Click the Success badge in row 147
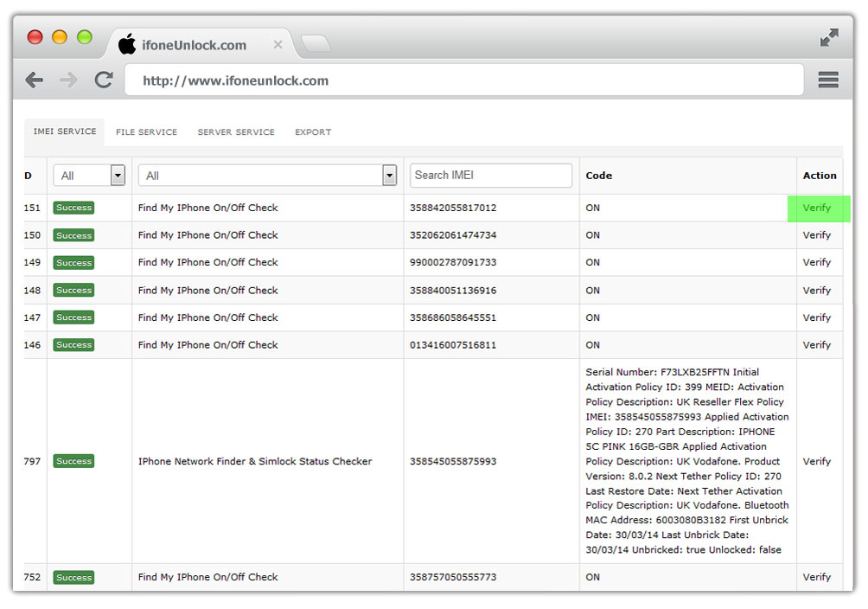The image size is (868, 609). click(x=73, y=317)
